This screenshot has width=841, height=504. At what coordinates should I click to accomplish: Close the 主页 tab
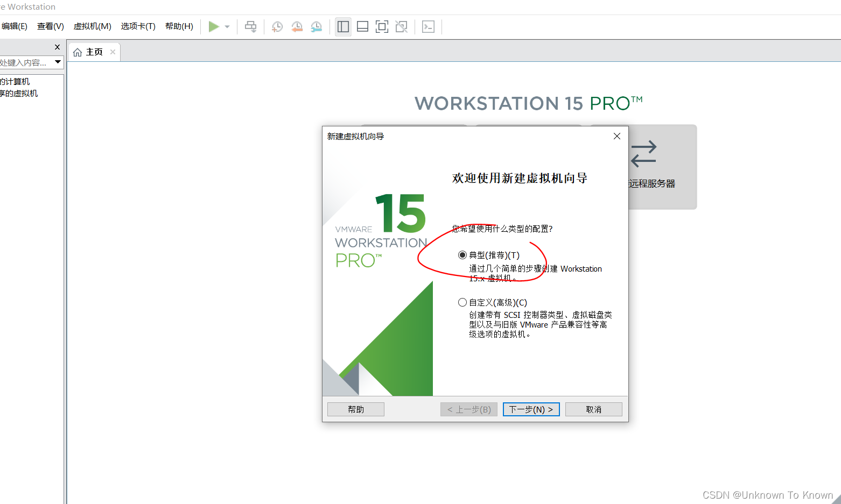[x=113, y=52]
